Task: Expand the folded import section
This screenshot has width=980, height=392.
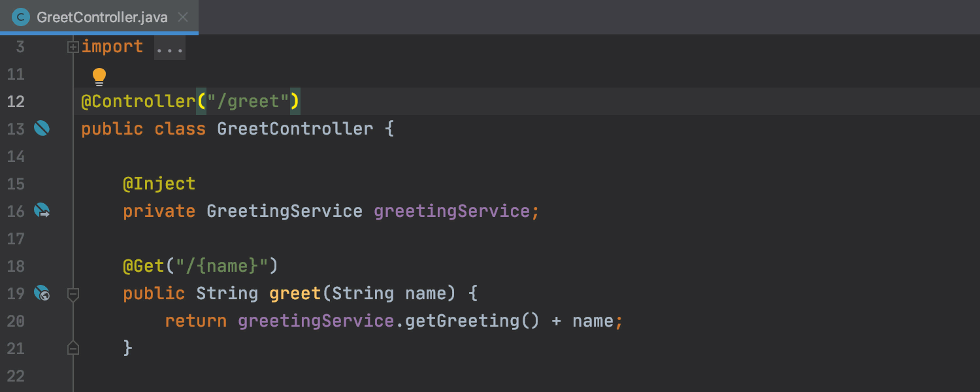Action: pyautogui.click(x=73, y=47)
